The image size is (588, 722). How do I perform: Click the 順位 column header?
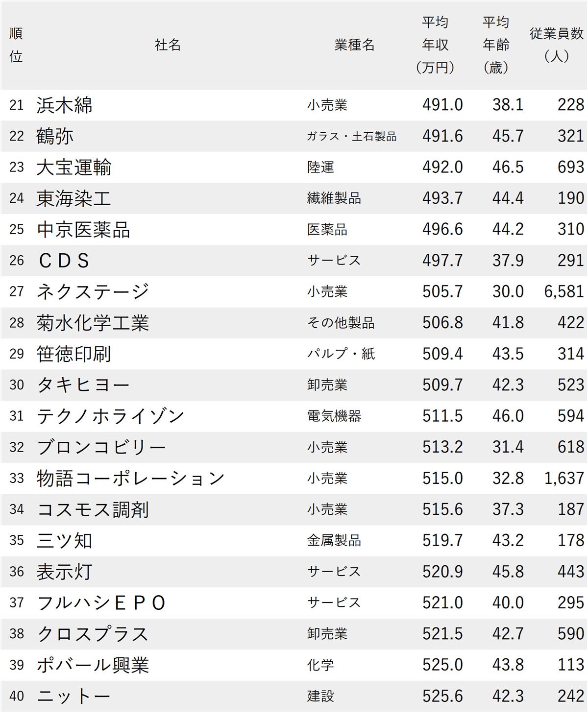(16, 45)
